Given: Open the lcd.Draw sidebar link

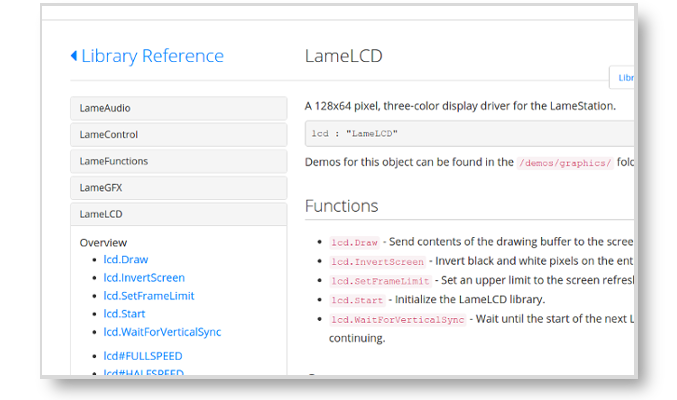Looking at the screenshot, I should pos(126,260).
